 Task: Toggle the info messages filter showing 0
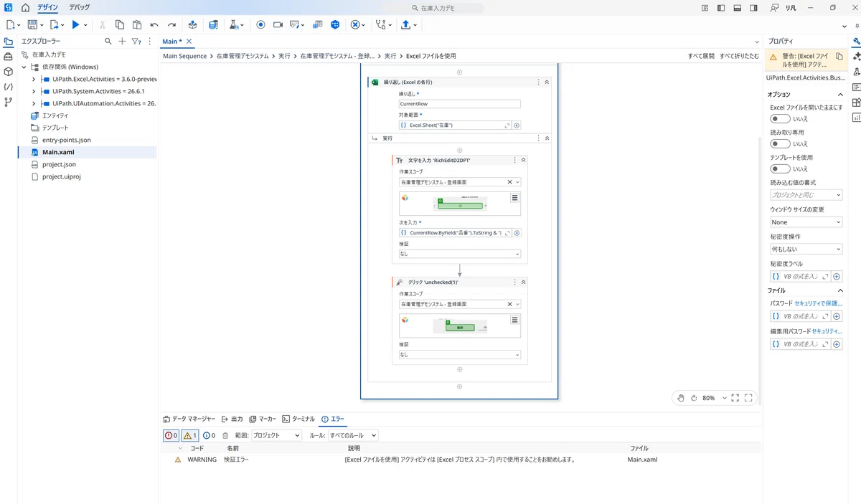point(209,435)
